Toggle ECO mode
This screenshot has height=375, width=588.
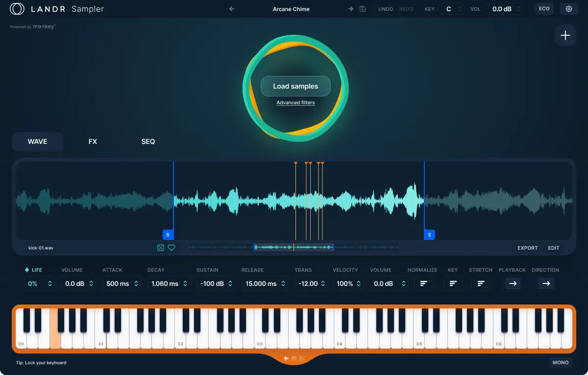pyautogui.click(x=544, y=9)
